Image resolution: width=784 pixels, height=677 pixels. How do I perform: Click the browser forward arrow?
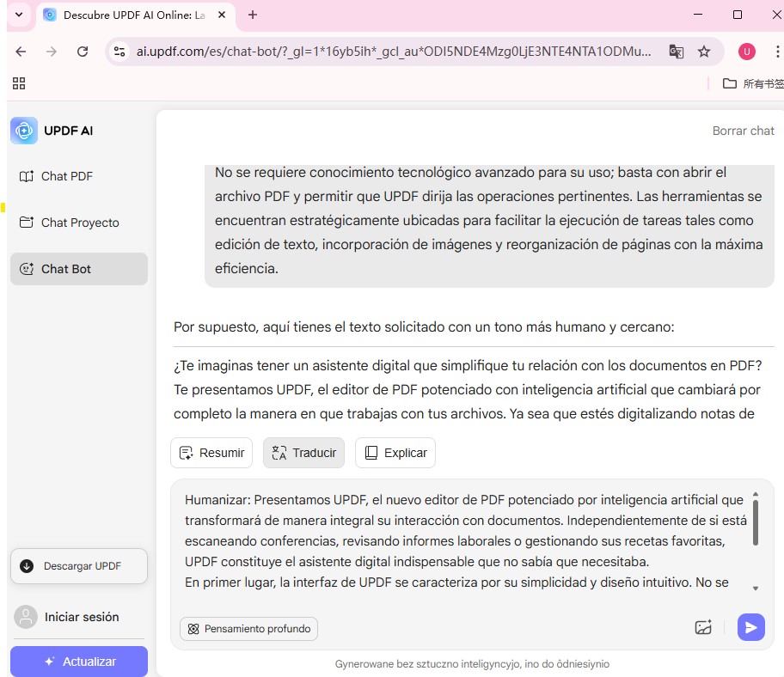52,52
